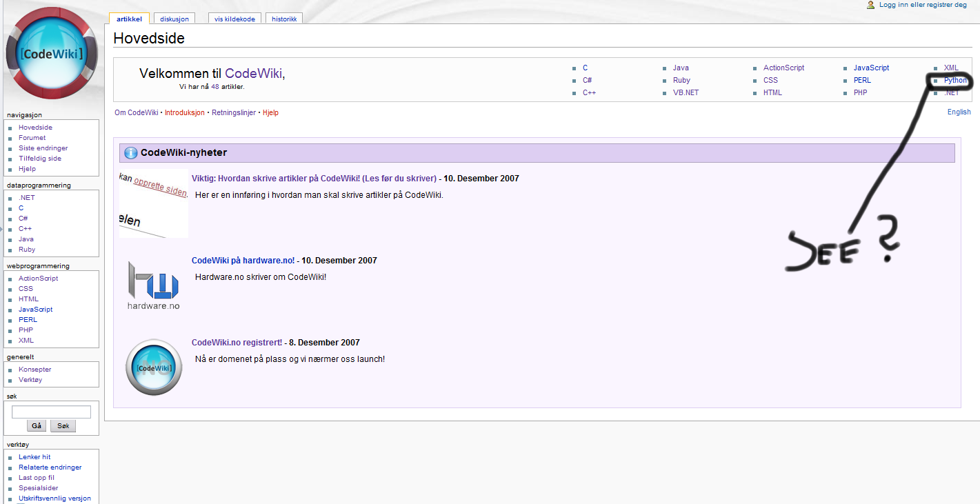Open 'Viktig: Hvordan skrive artikler' news link
The width and height of the screenshot is (980, 504).
pyautogui.click(x=314, y=179)
